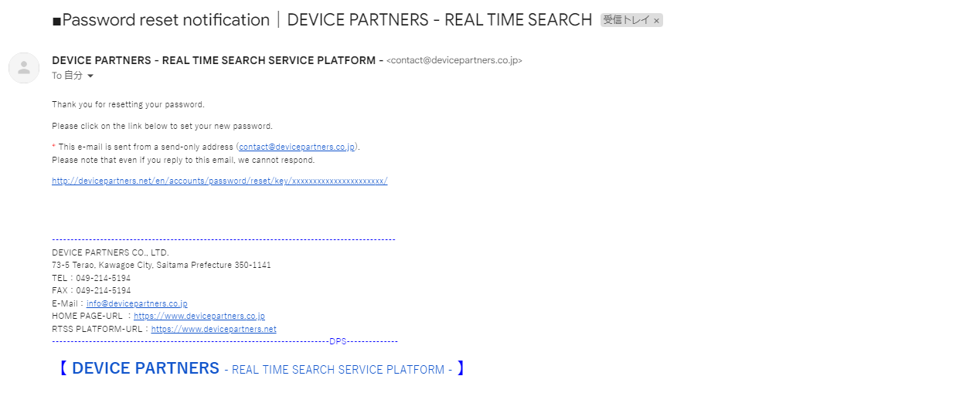Click the blue DEVICE PARTNERS footer banner text
This screenshot has width=980, height=403.
tap(260, 368)
